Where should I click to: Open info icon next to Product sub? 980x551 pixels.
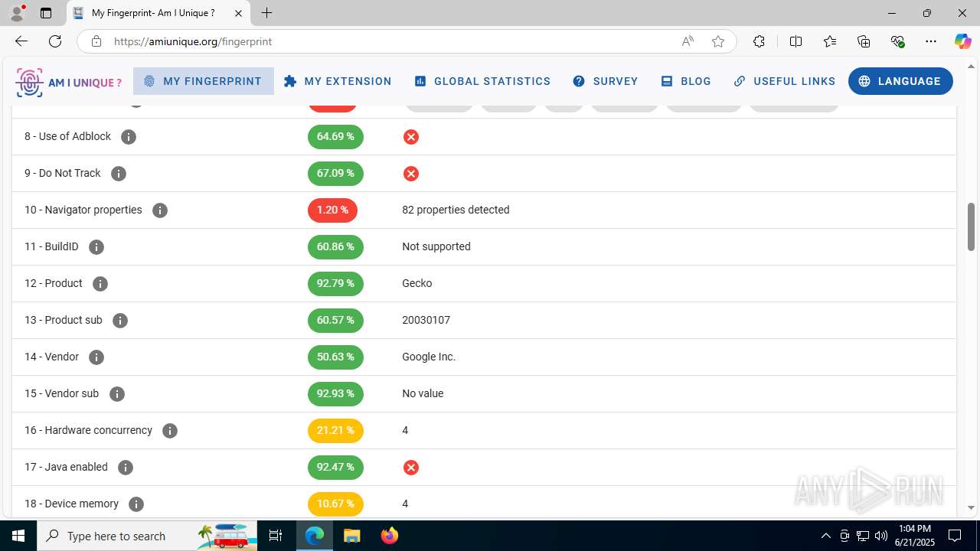point(120,321)
